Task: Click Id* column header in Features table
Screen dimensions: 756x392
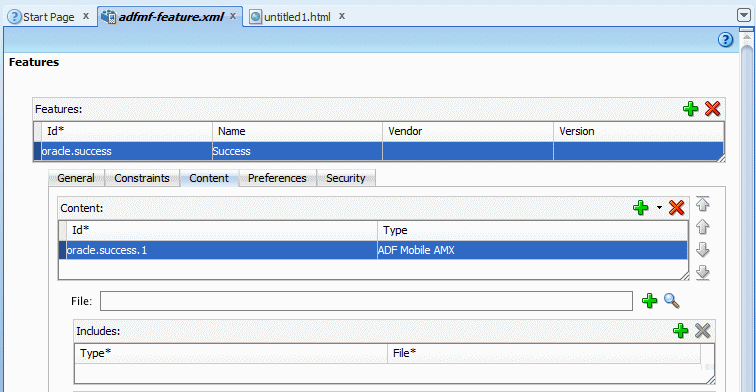Action: pos(127,131)
